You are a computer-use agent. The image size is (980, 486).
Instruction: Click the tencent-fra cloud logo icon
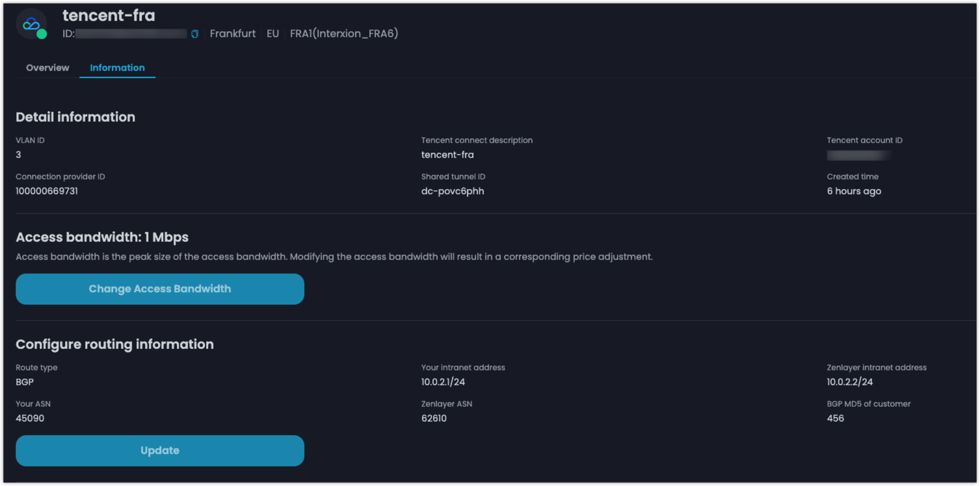[x=31, y=24]
